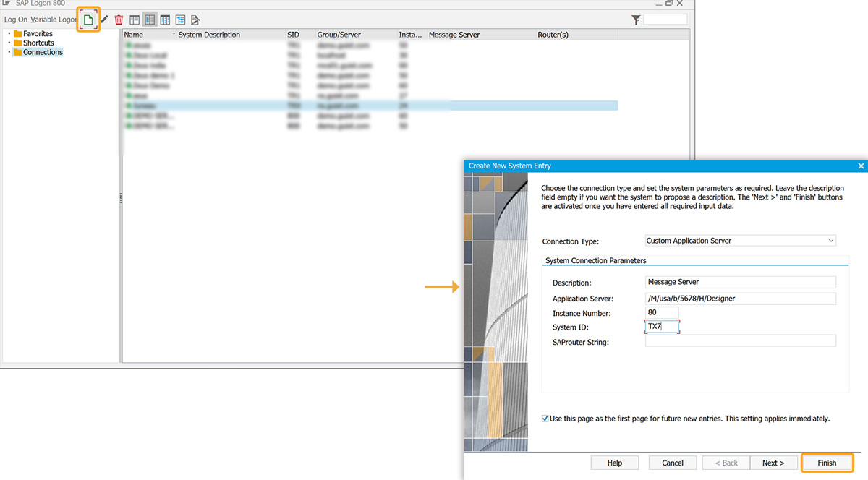868x480 pixels.
Task: Click the New connection entry icon
Action: (88, 20)
